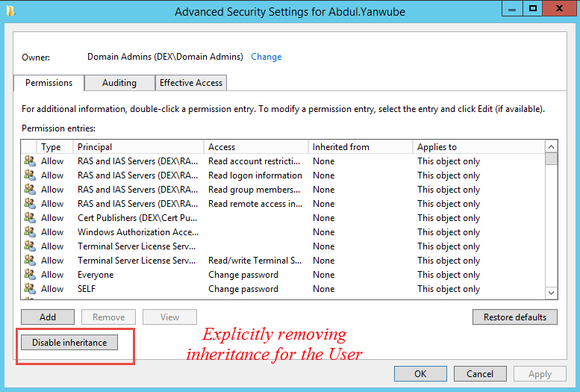
Task: Confirm with the OK button
Action: click(x=420, y=374)
